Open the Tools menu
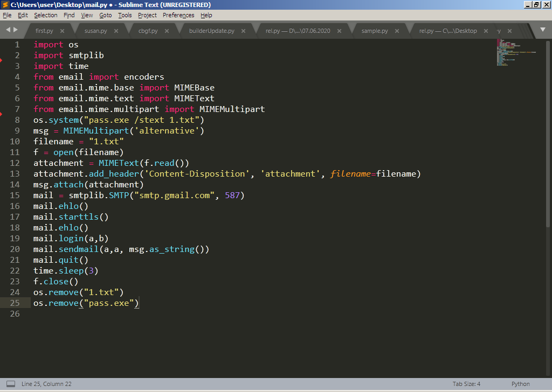 (125, 15)
